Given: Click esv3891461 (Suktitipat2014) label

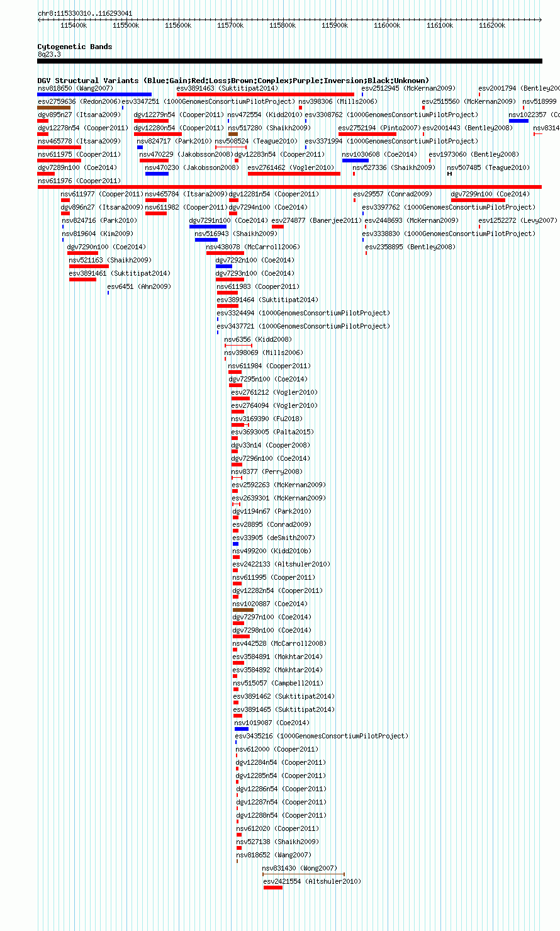Looking at the screenshot, I should tap(120, 273).
